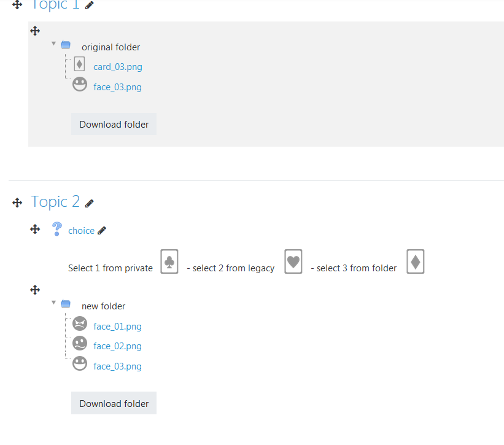Click the smiley icon in new folder

[80, 363]
